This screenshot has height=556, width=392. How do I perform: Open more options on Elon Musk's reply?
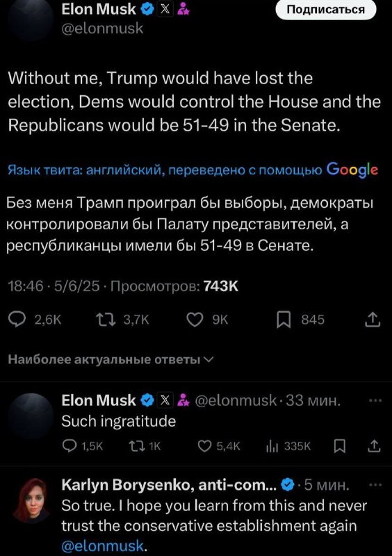click(x=375, y=401)
